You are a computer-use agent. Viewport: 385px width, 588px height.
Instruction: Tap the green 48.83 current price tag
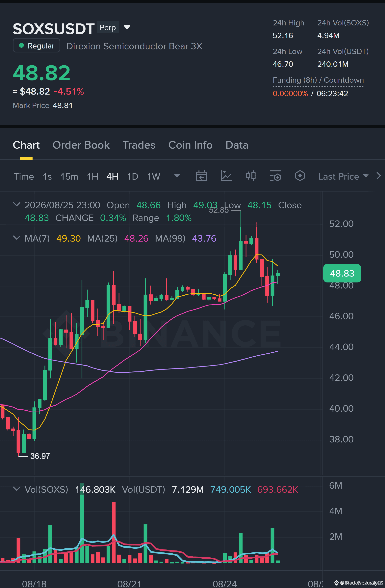pyautogui.click(x=342, y=273)
